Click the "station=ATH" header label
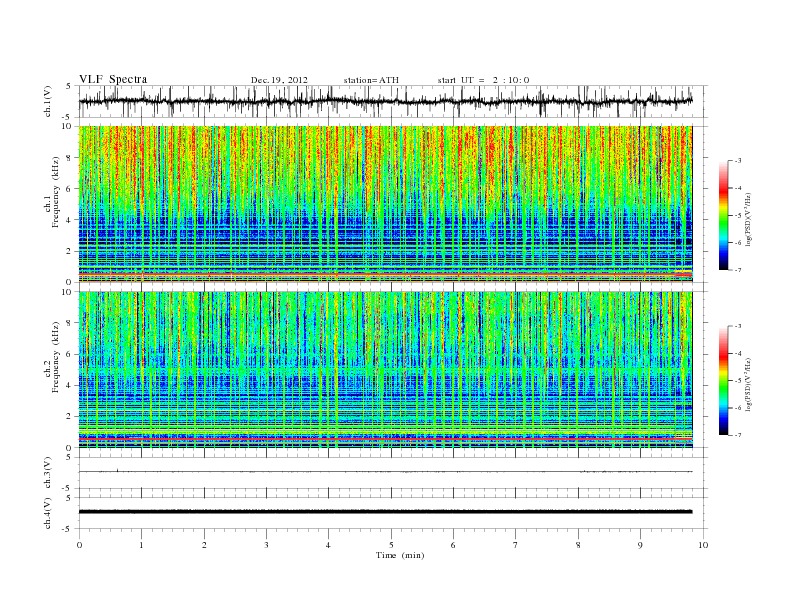 (x=371, y=80)
